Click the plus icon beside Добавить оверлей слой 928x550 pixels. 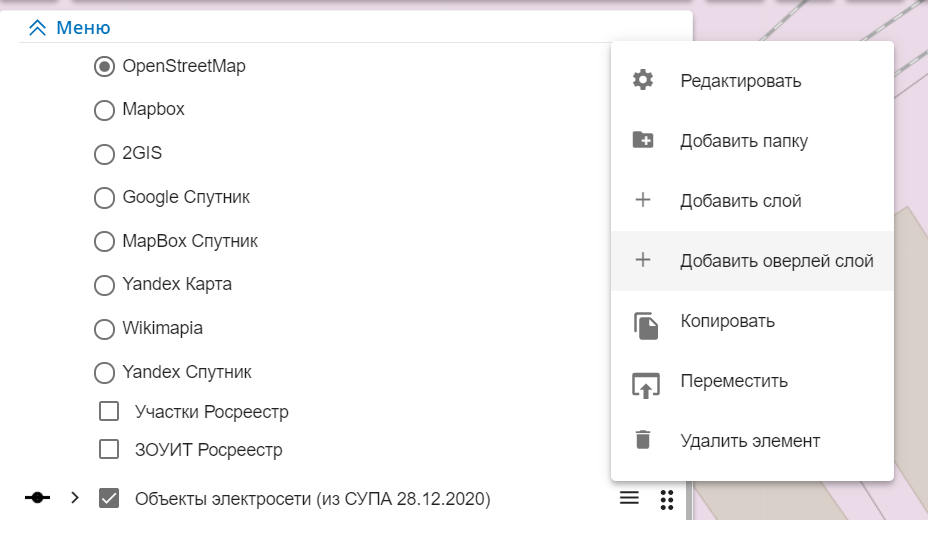[x=643, y=261]
